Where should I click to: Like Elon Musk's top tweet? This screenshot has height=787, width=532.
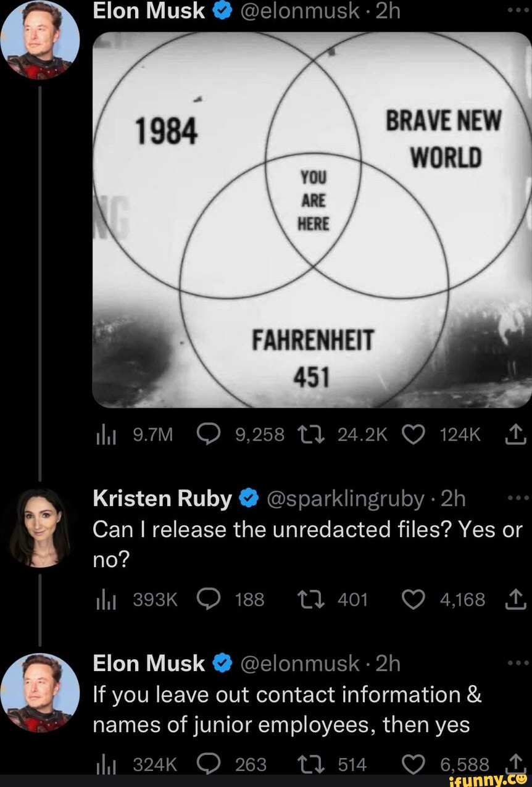pyautogui.click(x=414, y=434)
